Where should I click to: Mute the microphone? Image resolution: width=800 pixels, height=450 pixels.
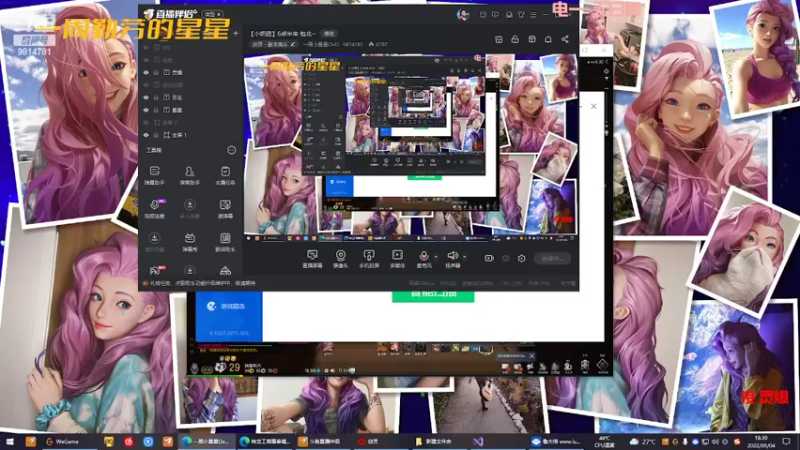(x=423, y=258)
